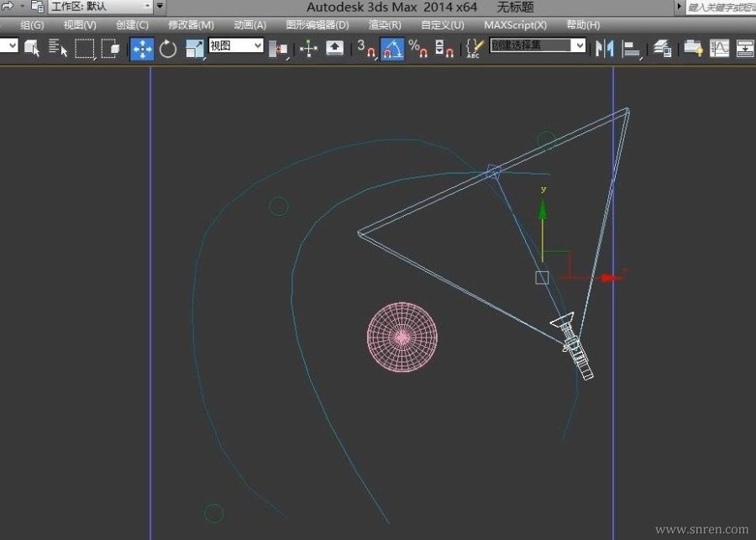Select the Move tool in the toolbar
This screenshot has height=540, width=756.
pos(142,49)
